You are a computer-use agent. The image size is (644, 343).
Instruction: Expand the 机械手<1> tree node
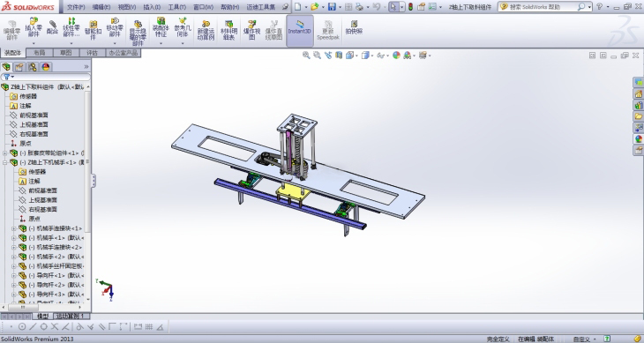click(x=13, y=238)
